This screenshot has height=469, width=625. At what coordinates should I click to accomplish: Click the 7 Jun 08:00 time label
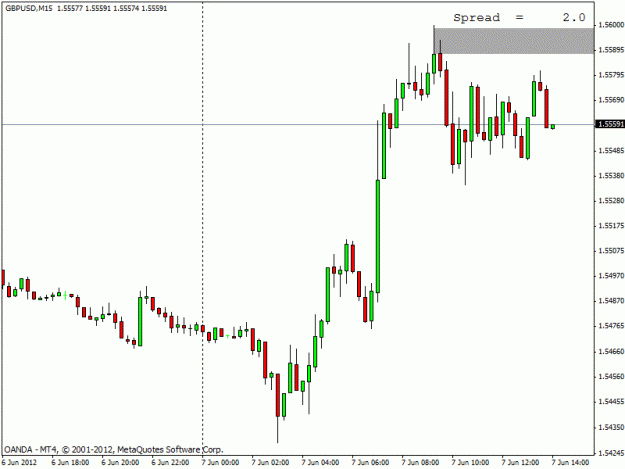click(421, 462)
